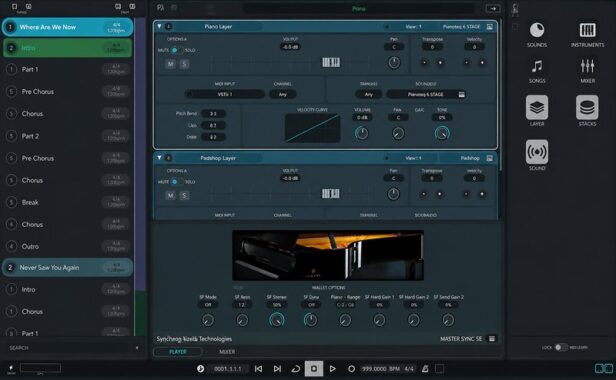616x380 pixels.
Task: Click keyboard range icon in Padshop Layer
Action: coord(330,194)
